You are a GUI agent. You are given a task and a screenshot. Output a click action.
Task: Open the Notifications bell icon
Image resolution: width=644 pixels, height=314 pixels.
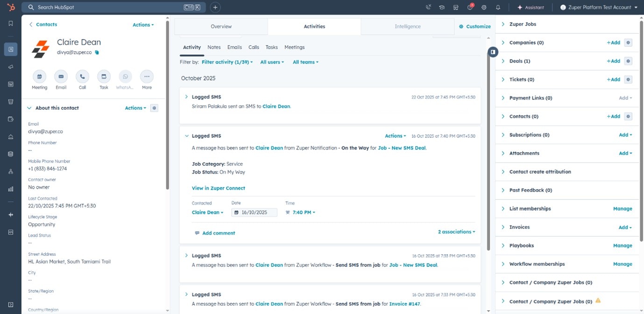click(x=498, y=7)
